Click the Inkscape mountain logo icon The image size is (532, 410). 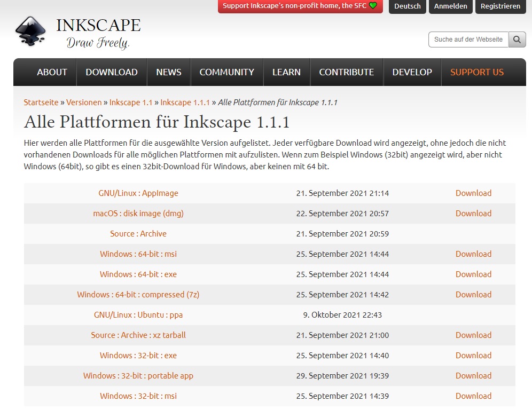(30, 31)
